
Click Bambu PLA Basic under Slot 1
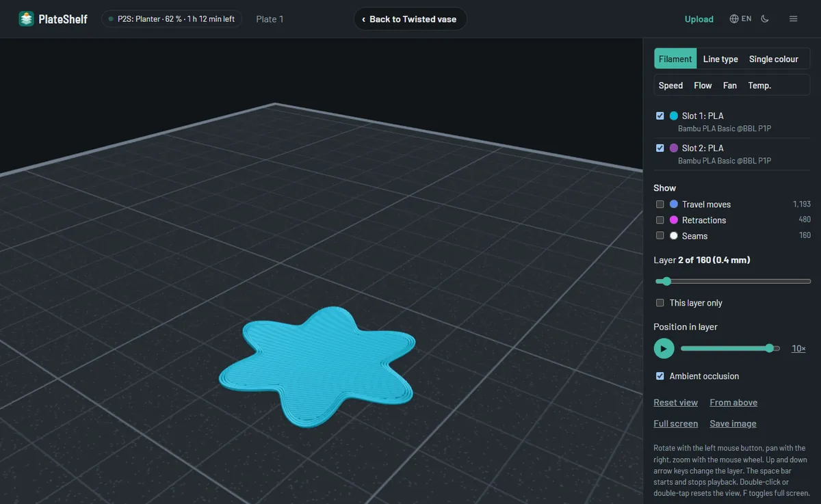pos(725,129)
